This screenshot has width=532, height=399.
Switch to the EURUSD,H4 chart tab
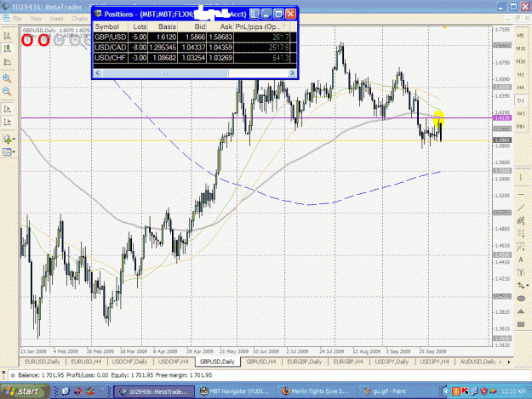click(x=86, y=362)
